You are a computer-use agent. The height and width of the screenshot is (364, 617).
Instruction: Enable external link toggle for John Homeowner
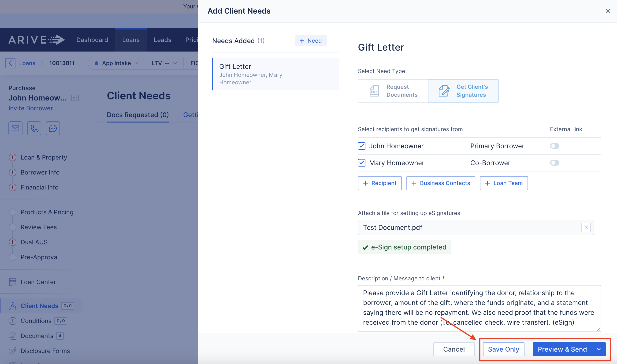[x=554, y=146]
